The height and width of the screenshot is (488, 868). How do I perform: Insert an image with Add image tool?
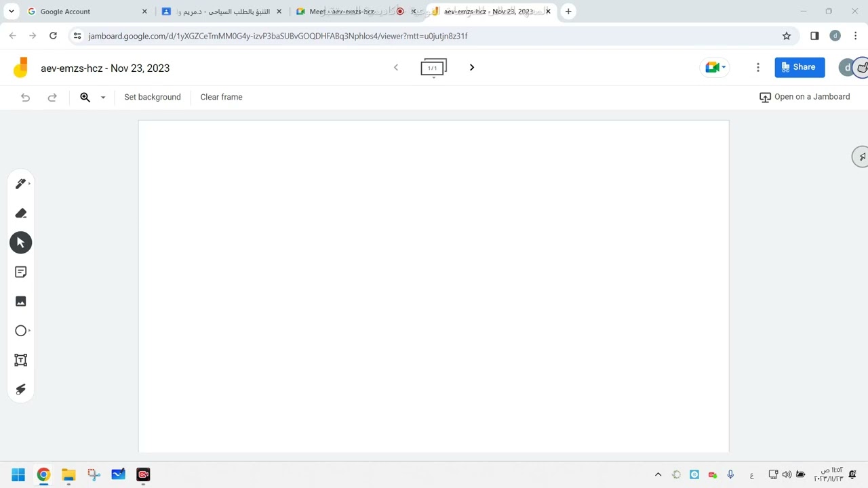(x=21, y=302)
